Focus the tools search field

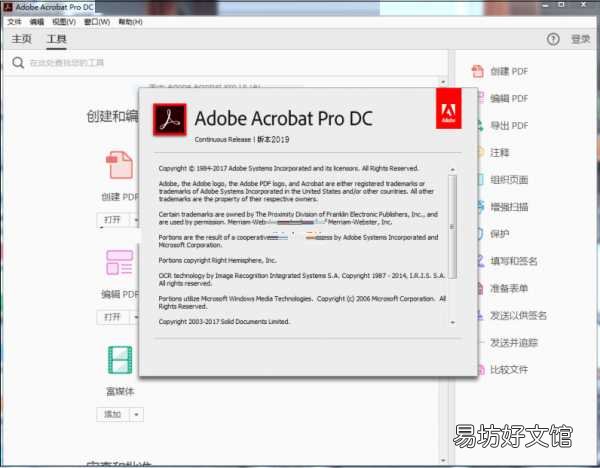[226, 63]
